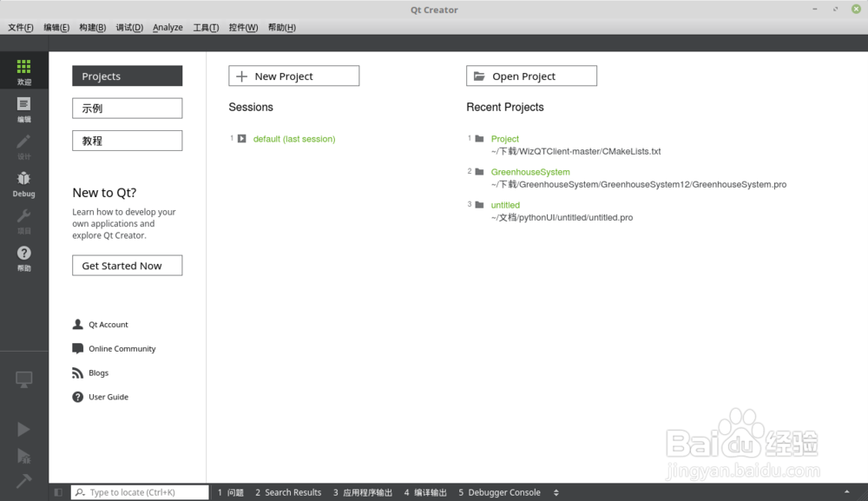Open Online Community link
The image size is (868, 501).
click(122, 349)
